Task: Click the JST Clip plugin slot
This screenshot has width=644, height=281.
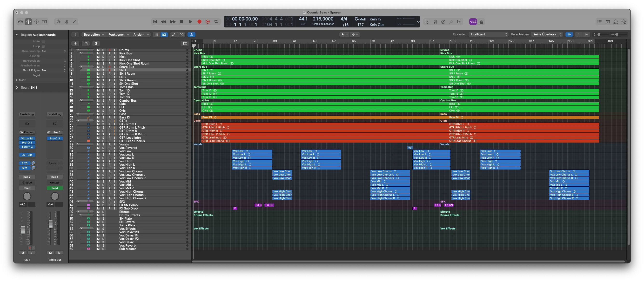Action: [27, 155]
